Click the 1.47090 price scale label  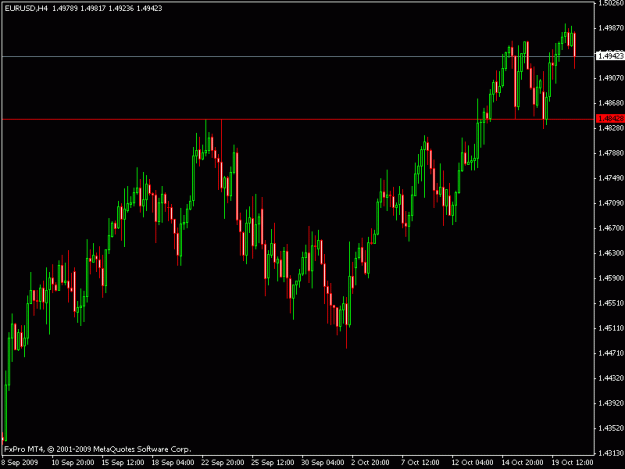click(x=611, y=203)
